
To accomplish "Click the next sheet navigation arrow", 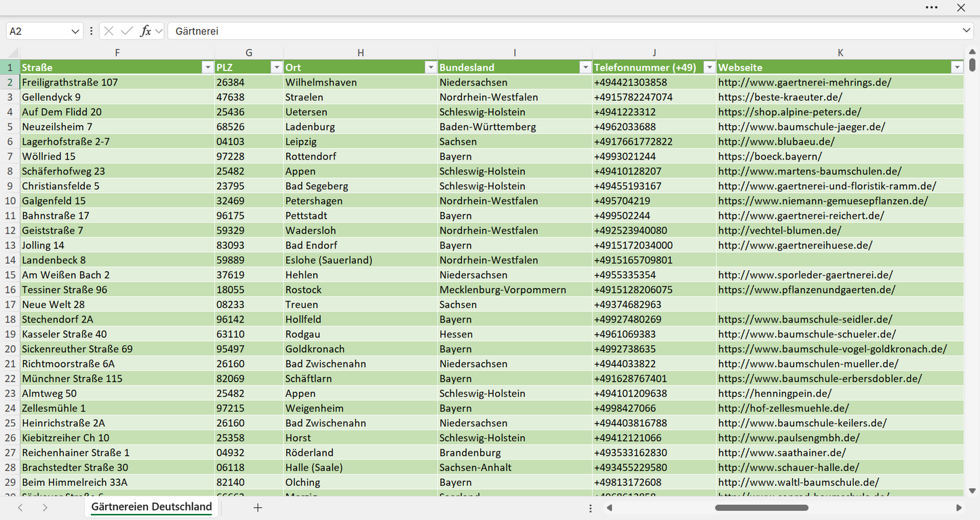I will coord(45,507).
